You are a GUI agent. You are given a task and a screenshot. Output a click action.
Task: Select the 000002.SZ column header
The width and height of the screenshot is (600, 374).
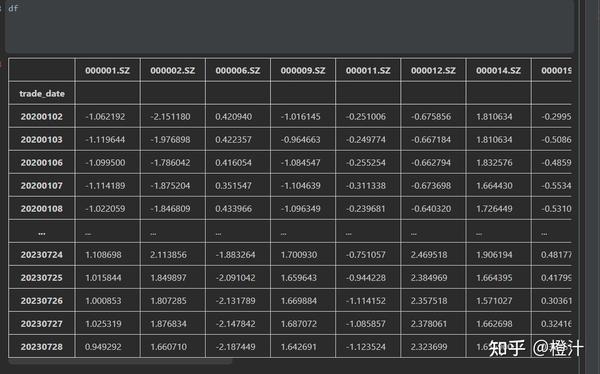(173, 70)
